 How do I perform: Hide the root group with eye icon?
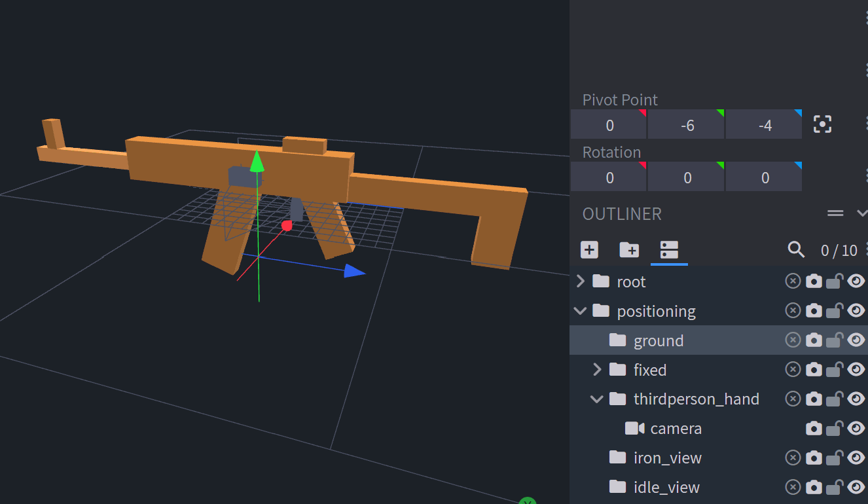[856, 281]
